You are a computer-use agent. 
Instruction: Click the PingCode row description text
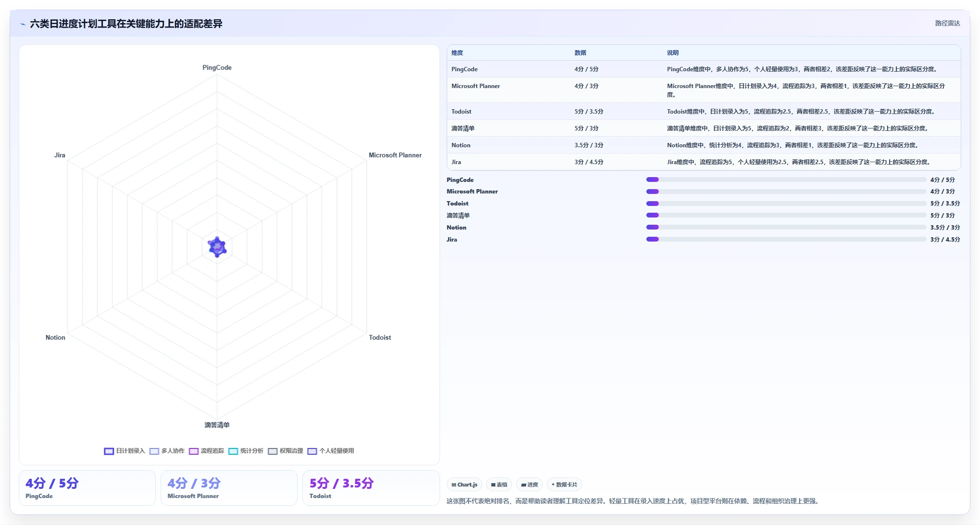pos(802,69)
